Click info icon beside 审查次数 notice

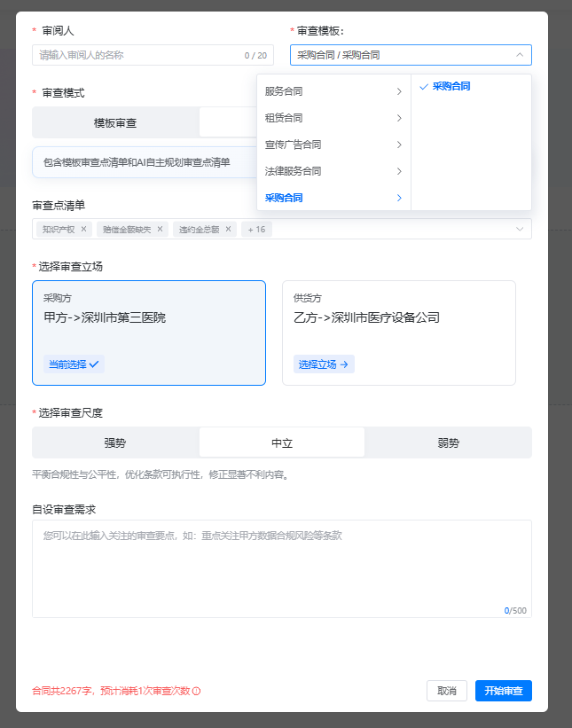click(197, 691)
